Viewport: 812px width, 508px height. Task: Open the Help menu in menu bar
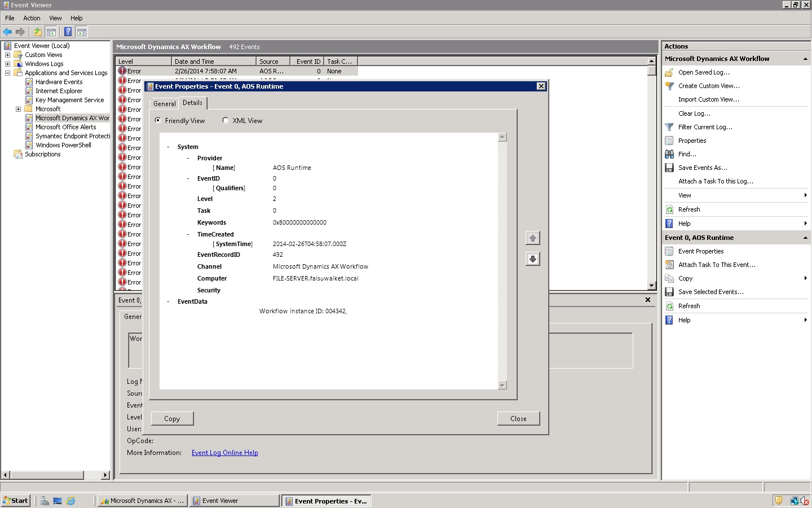[x=76, y=18]
